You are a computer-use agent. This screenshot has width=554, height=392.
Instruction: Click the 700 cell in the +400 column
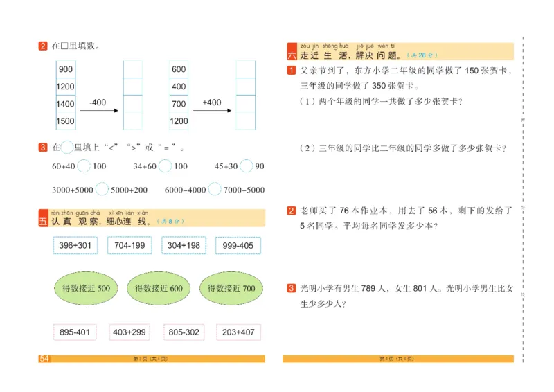pyautogui.click(x=179, y=104)
